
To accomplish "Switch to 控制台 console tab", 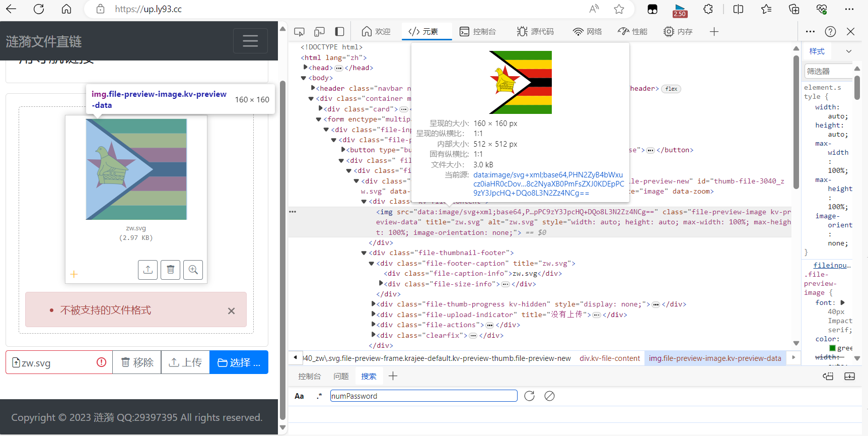I will 478,32.
